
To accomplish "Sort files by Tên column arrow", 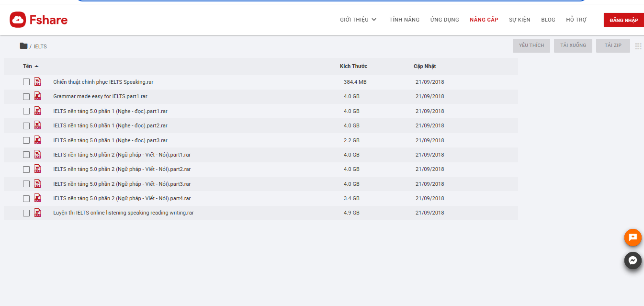I will coord(36,66).
